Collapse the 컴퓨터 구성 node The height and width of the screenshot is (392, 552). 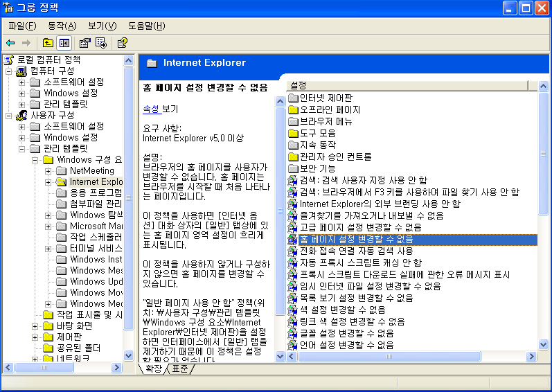[9, 71]
